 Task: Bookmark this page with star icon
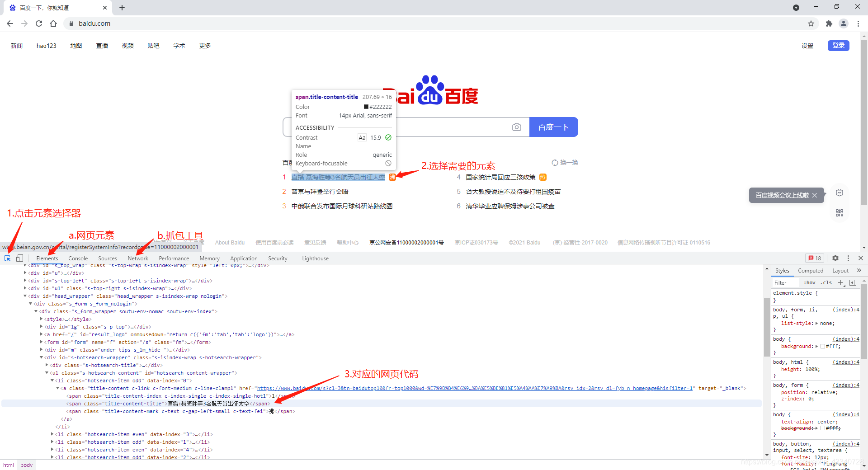[x=811, y=23]
